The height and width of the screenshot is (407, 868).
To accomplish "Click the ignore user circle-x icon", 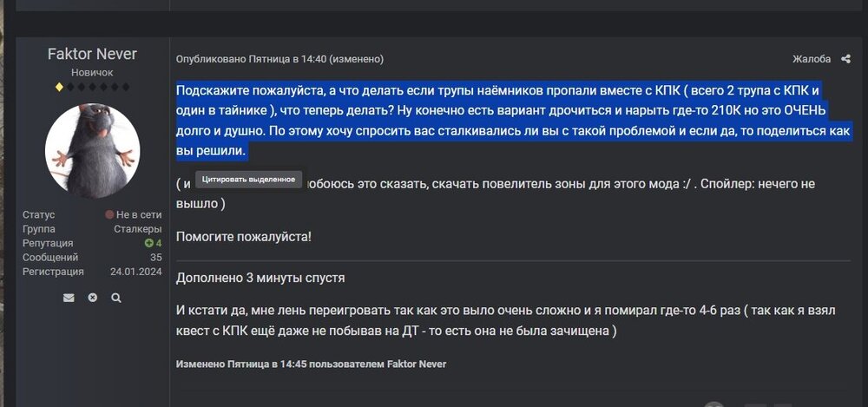I will point(93,298).
